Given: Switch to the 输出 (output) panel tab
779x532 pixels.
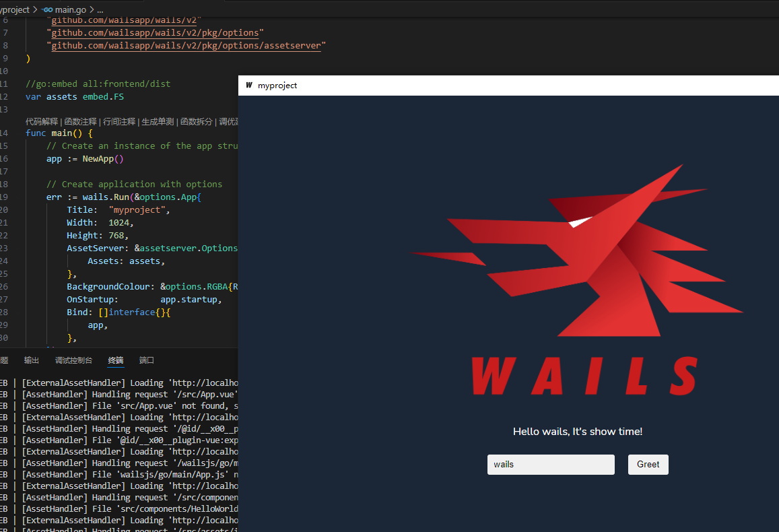Looking at the screenshot, I should (31, 360).
